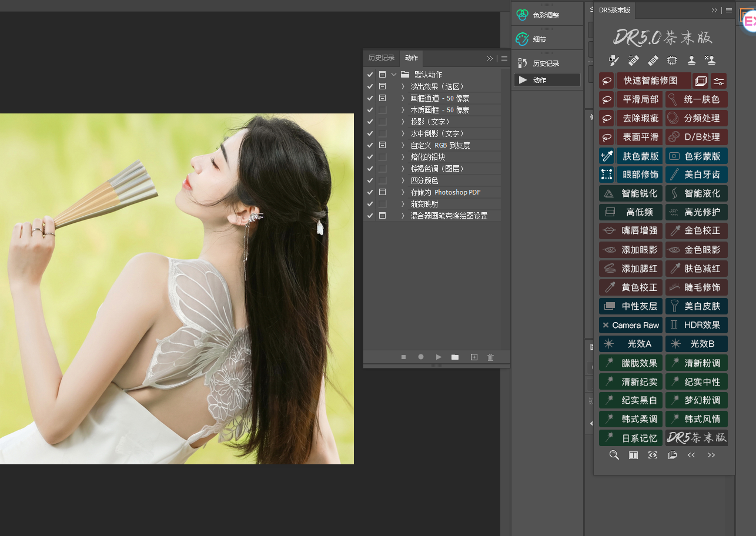
Task: Expand the 渐变映射 action
Action: pos(403,204)
